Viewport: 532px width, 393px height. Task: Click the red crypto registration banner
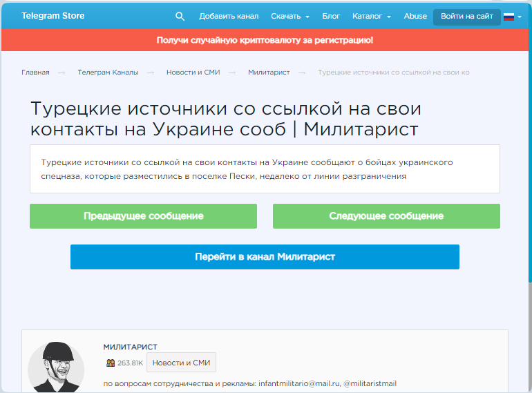(x=265, y=40)
